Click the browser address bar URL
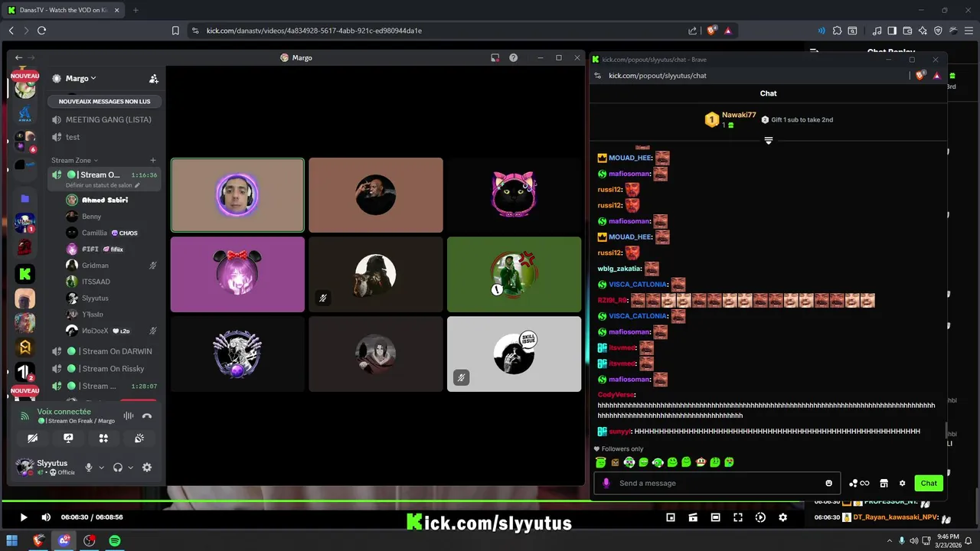This screenshot has width=980, height=551. (x=314, y=31)
